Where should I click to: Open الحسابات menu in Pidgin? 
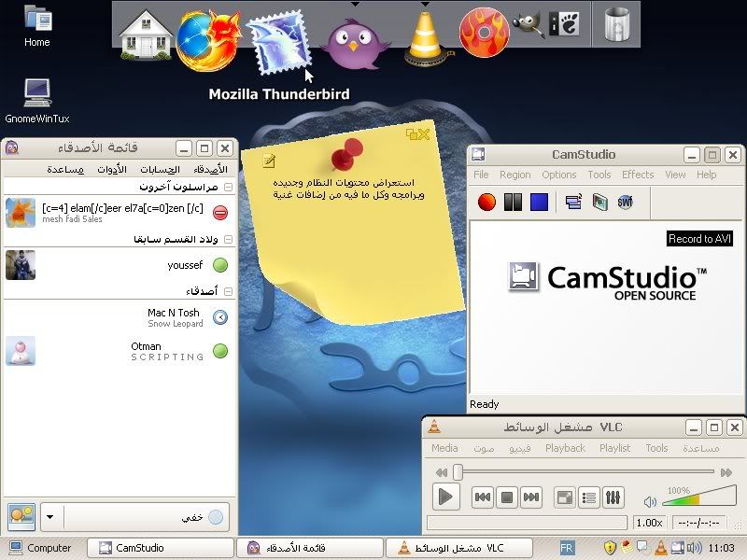point(160,169)
